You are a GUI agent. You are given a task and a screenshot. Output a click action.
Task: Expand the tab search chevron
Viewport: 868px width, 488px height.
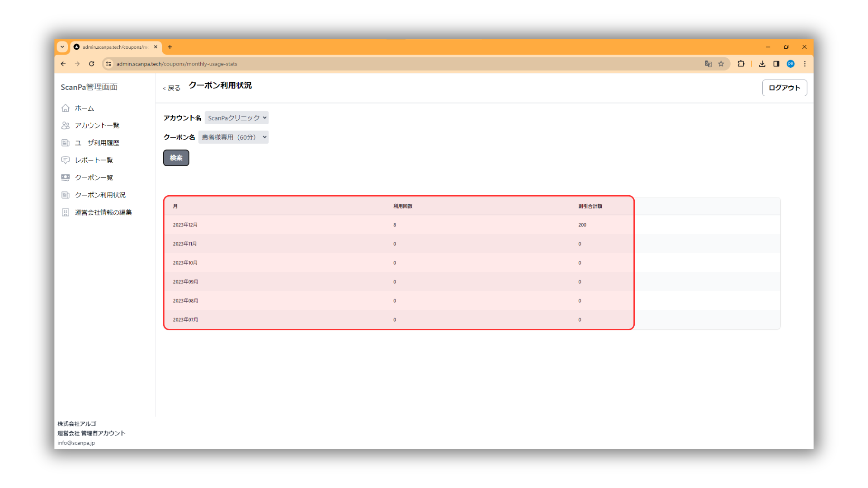pyautogui.click(x=62, y=47)
